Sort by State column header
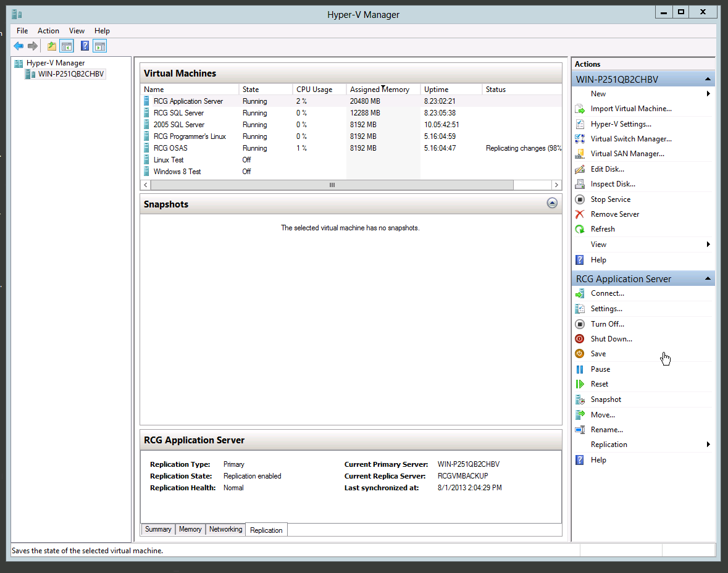This screenshot has width=728, height=573. (x=266, y=89)
